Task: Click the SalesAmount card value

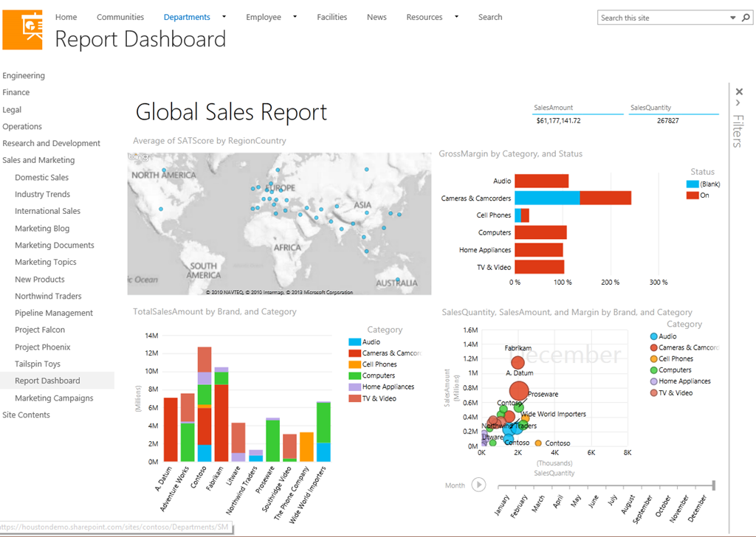Action: coord(558,121)
